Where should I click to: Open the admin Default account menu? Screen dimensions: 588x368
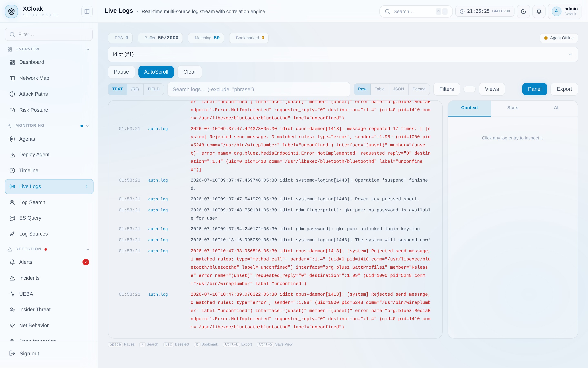click(x=565, y=11)
